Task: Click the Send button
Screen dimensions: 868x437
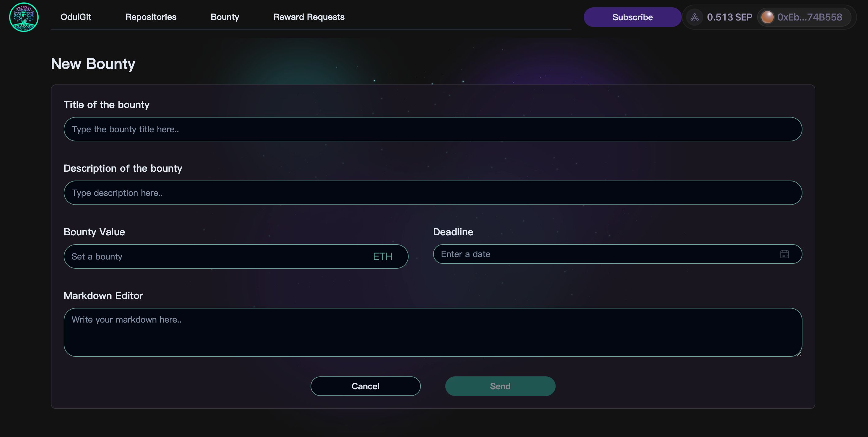Action: [x=500, y=386]
